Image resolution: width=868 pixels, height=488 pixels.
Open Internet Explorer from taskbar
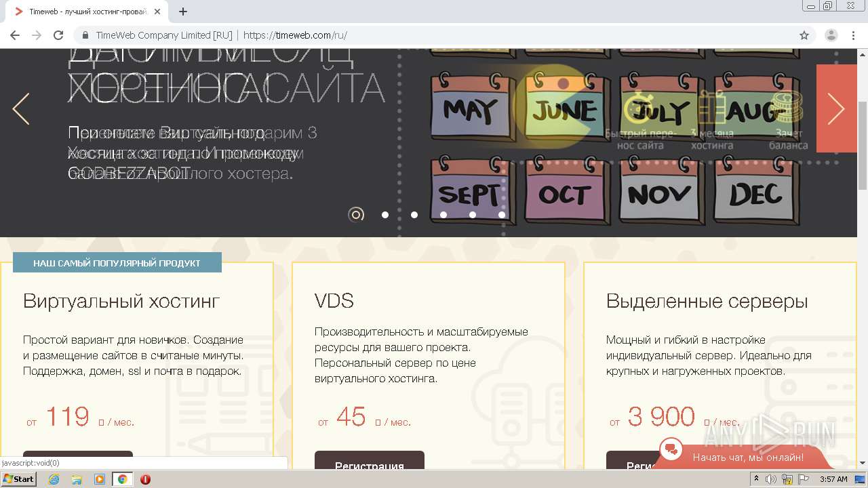[54, 479]
